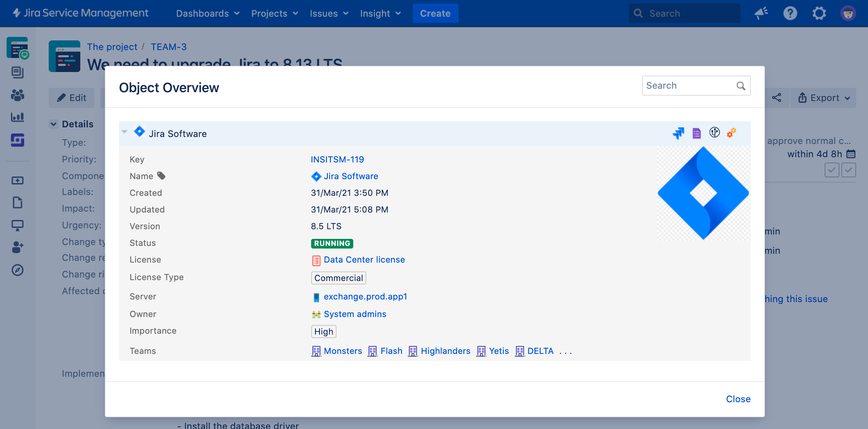Image resolution: width=868 pixels, height=429 pixels.
Task: Click the Object Overview search field
Action: click(696, 86)
